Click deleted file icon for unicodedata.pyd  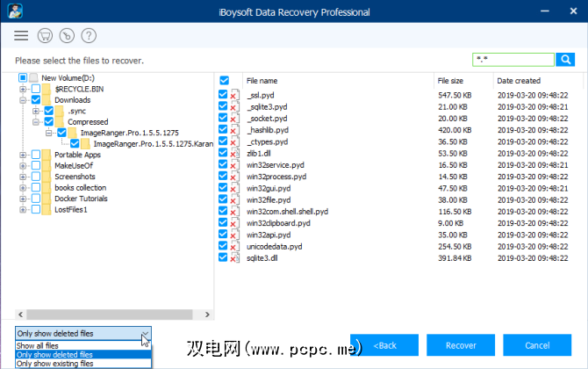235,246
